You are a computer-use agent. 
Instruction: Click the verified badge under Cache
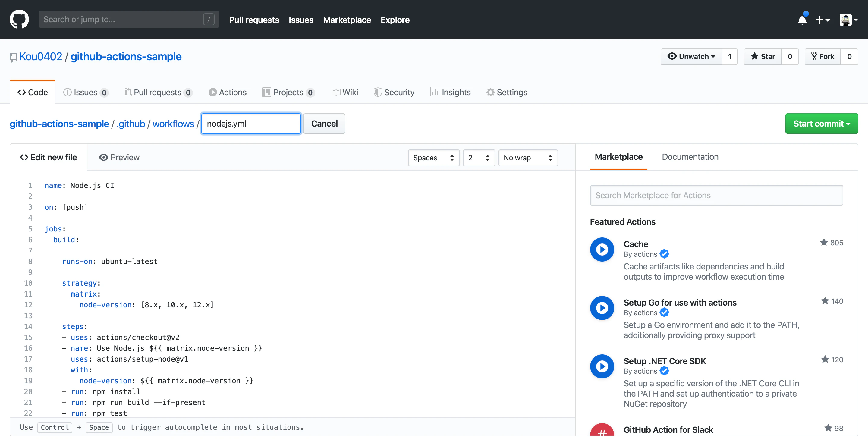[664, 254]
